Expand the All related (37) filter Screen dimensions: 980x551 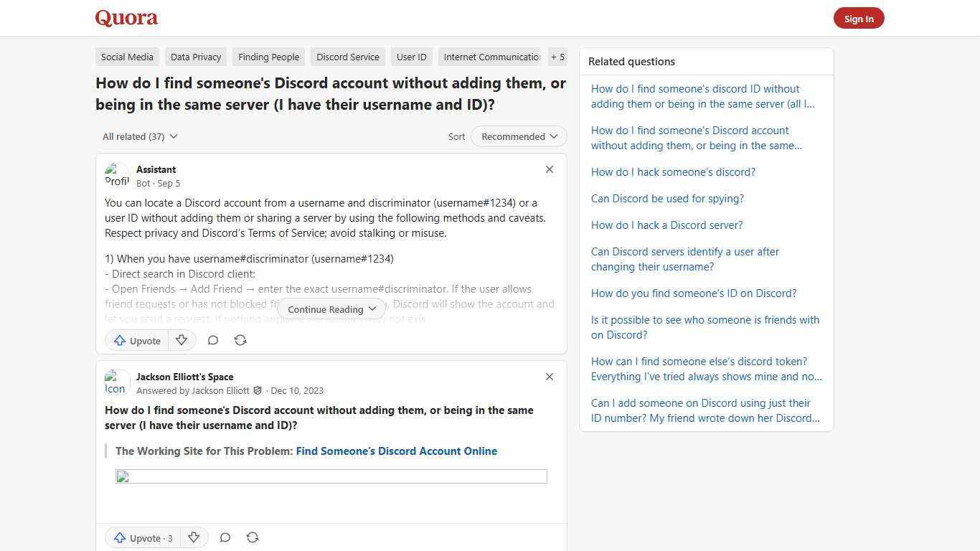tap(140, 136)
